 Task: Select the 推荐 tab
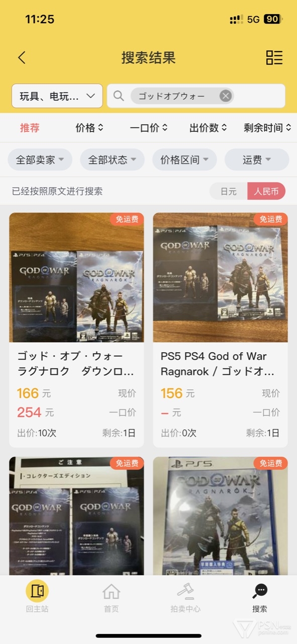pos(30,128)
